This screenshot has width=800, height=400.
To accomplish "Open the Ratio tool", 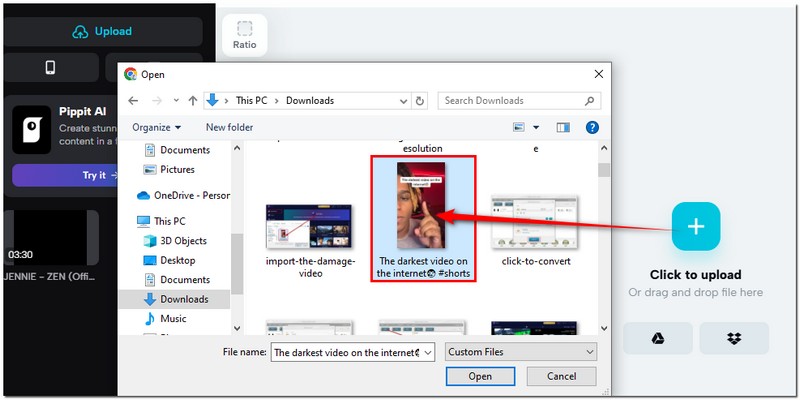I will click(x=244, y=34).
